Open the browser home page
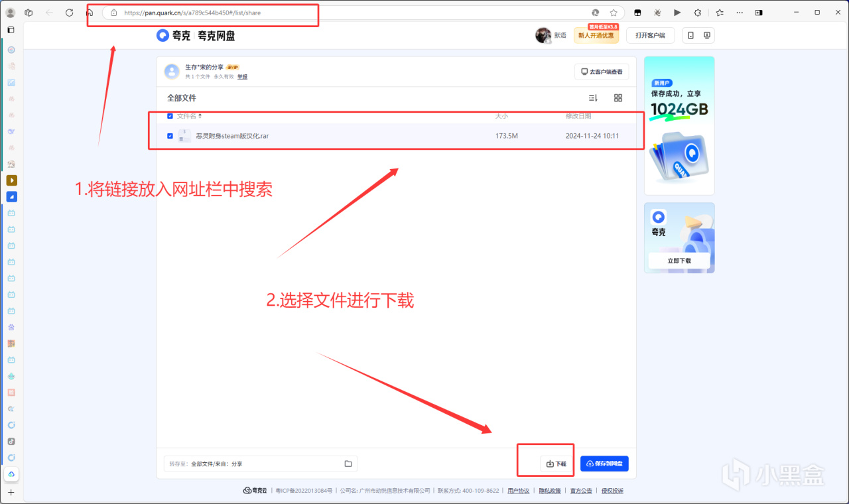Image resolution: width=849 pixels, height=504 pixels. [90, 13]
